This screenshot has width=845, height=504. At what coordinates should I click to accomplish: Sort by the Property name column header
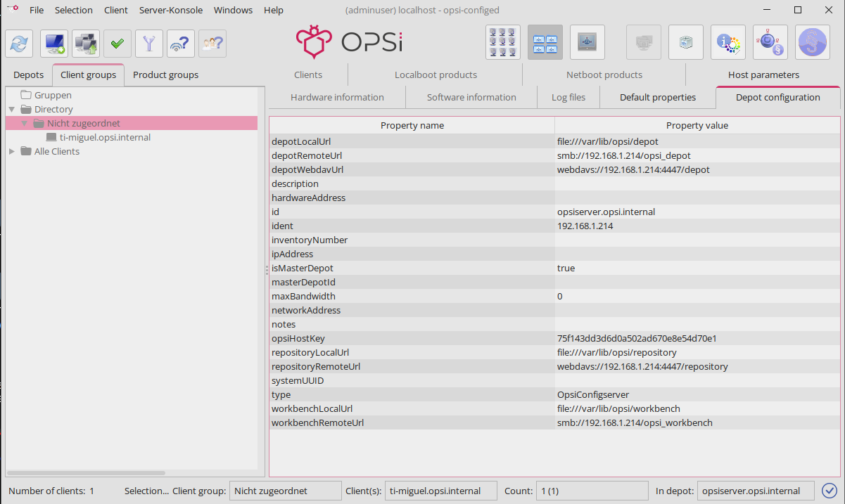pyautogui.click(x=412, y=125)
